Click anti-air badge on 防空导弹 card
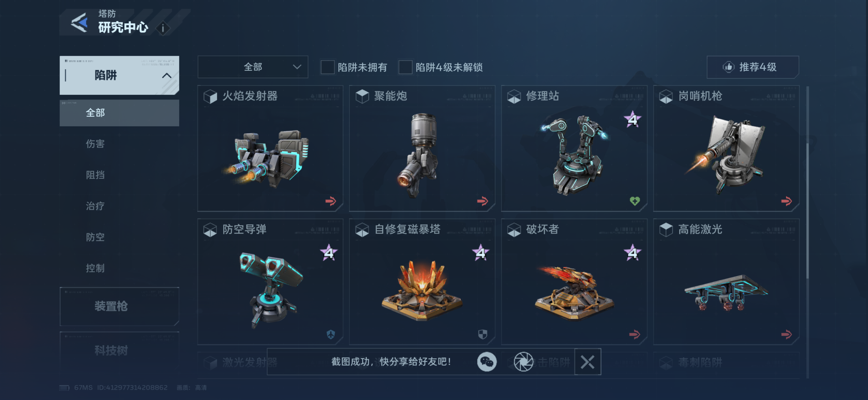Viewport: 868px width, 400px height. coord(331,334)
